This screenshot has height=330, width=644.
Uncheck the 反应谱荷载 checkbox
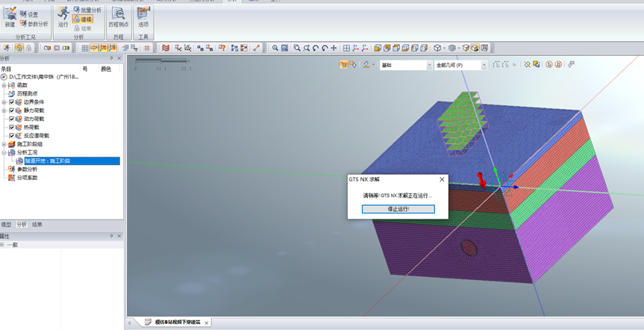point(11,136)
